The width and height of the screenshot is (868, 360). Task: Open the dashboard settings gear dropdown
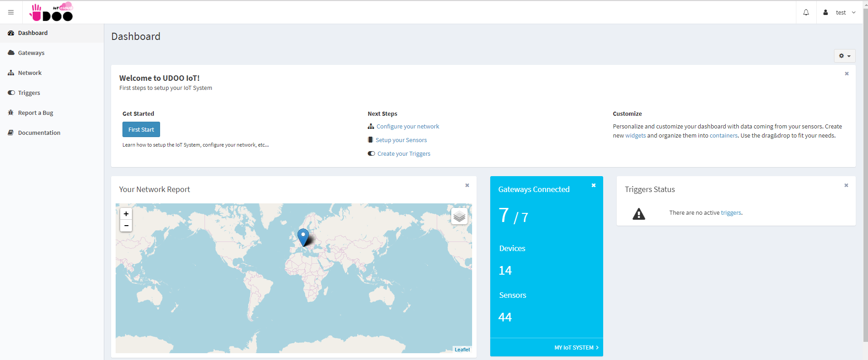click(x=844, y=56)
